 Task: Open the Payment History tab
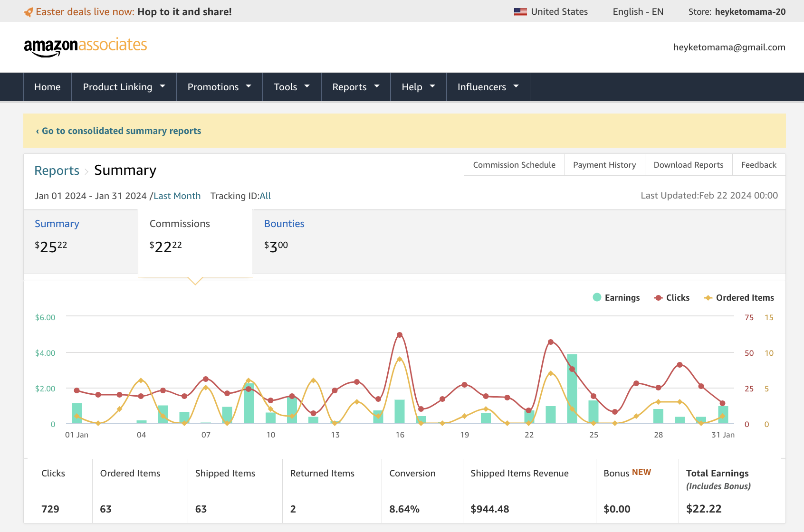coord(604,165)
